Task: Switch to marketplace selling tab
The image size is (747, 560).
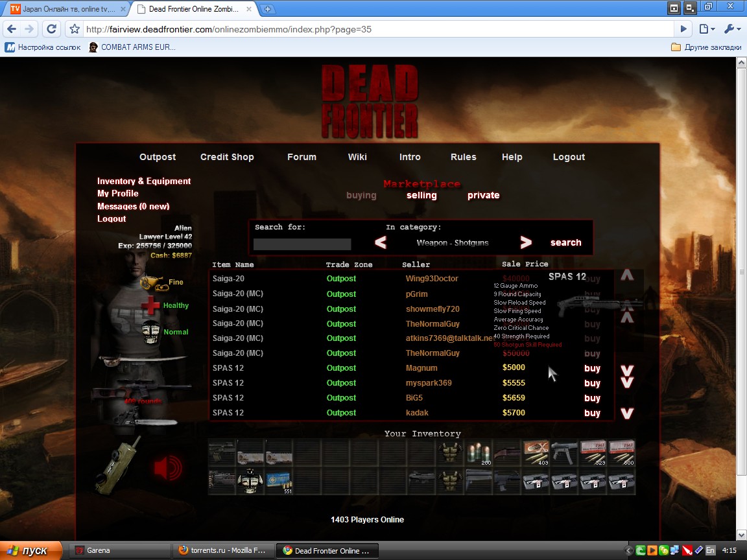Action: coord(421,195)
